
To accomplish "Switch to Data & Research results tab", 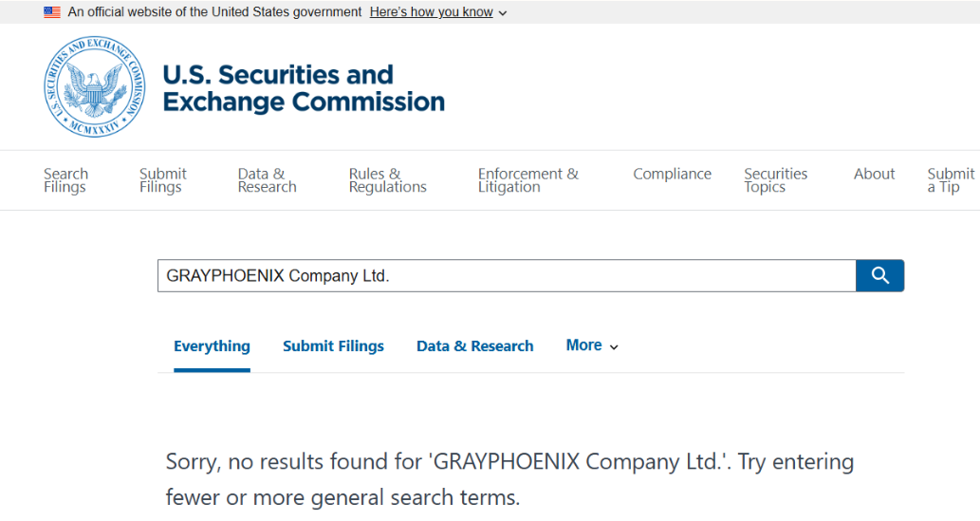I will coord(474,346).
